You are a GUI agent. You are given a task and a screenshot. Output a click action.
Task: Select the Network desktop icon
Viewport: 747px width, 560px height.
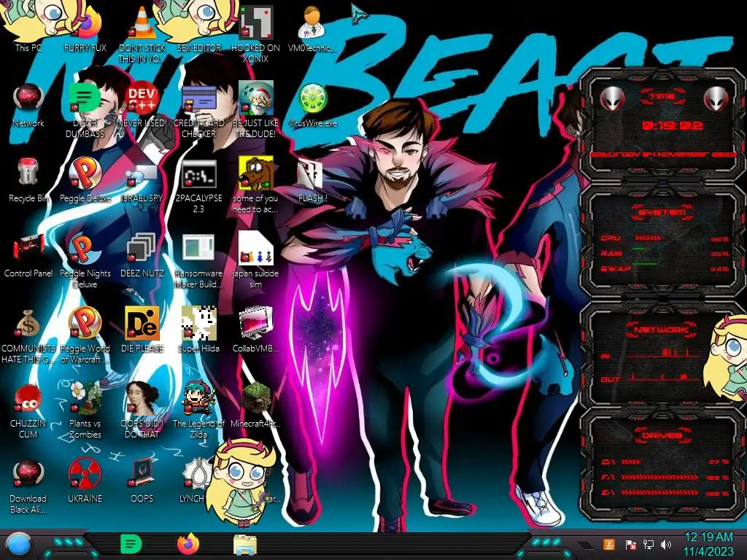(28, 98)
